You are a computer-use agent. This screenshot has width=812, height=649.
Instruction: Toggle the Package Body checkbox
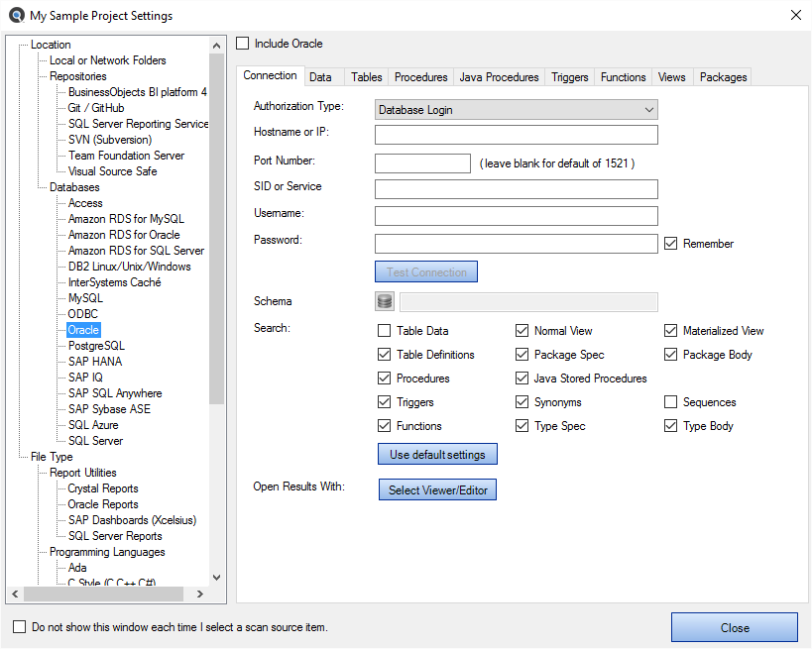point(670,354)
